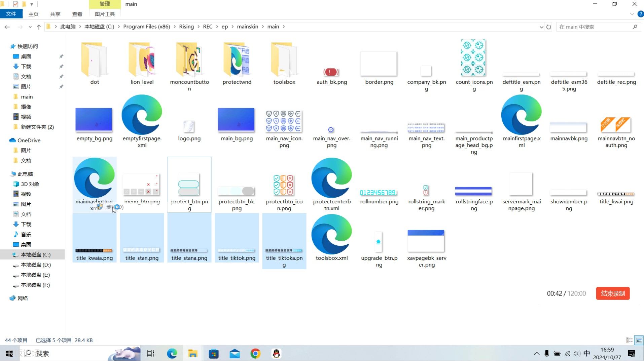This screenshot has height=361, width=644.
Task: Open QQ penguin taskbar icon
Action: point(276,353)
